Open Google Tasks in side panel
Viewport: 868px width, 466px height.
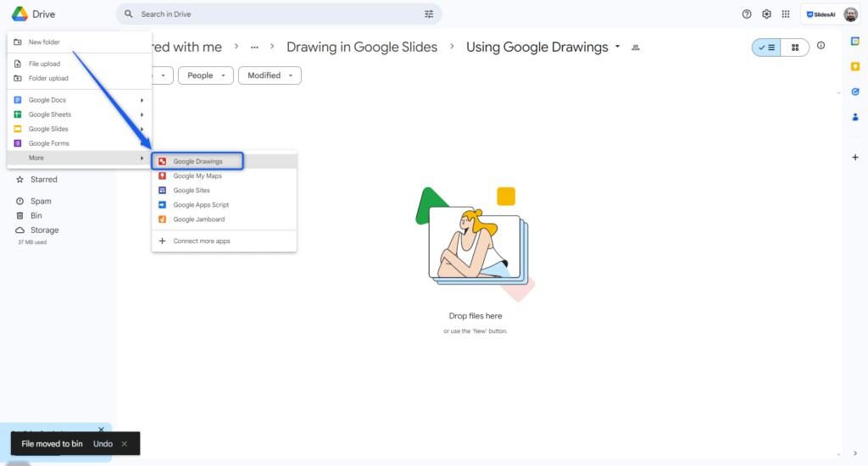point(855,92)
